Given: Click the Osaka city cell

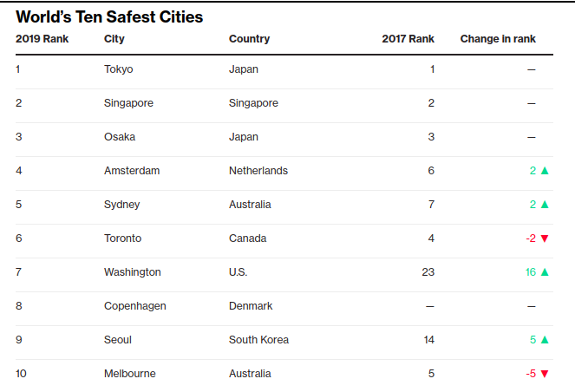Looking at the screenshot, I should click(120, 137).
